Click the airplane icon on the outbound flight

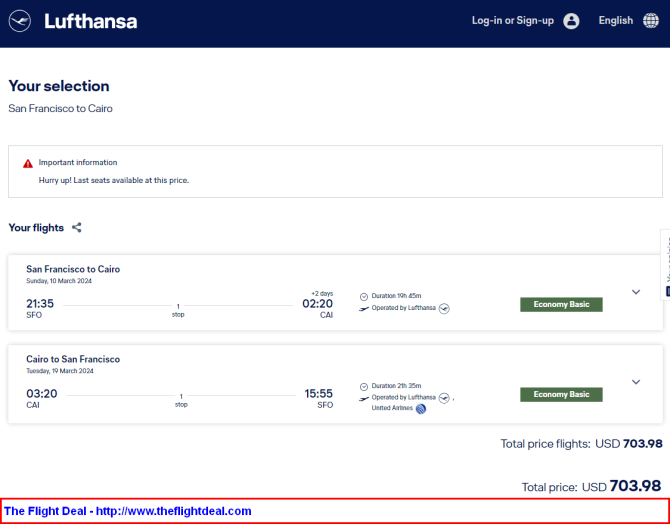pyautogui.click(x=364, y=309)
